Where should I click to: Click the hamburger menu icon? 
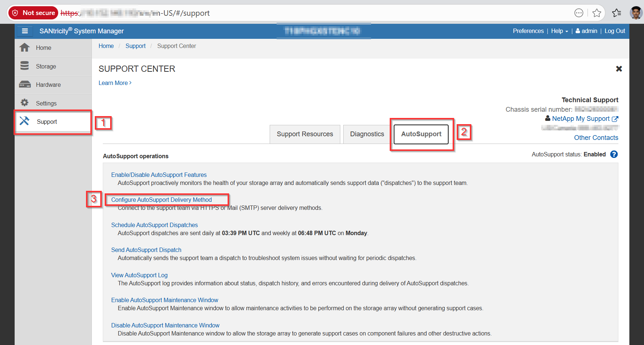tap(25, 31)
